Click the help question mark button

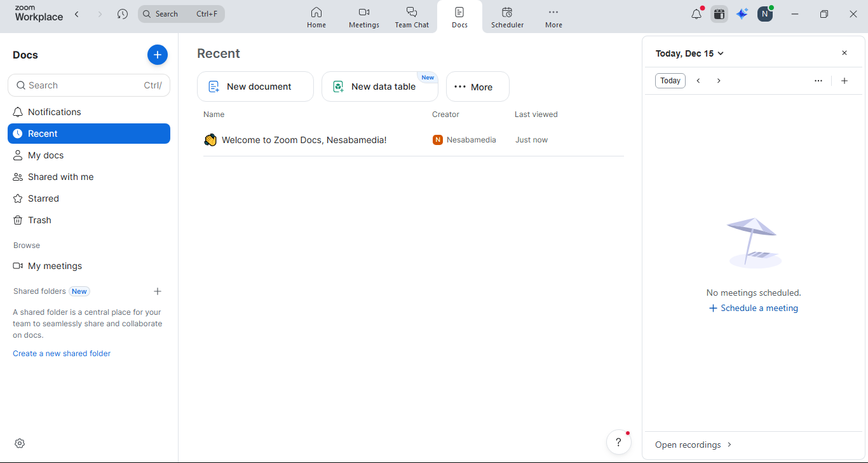(x=618, y=443)
